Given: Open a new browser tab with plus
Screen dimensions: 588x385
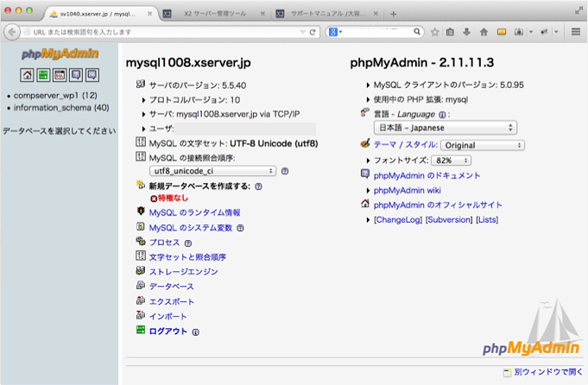Looking at the screenshot, I should coord(394,14).
